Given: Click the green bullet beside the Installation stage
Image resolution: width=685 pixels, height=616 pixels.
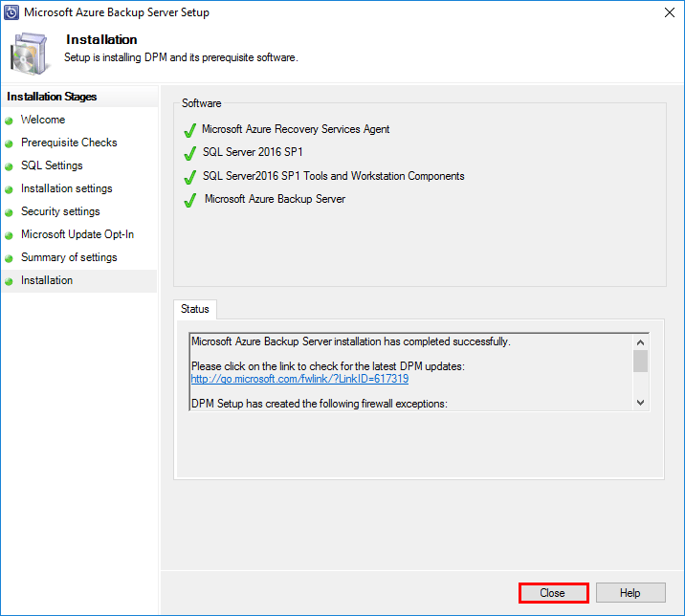Looking at the screenshot, I should coord(9,281).
